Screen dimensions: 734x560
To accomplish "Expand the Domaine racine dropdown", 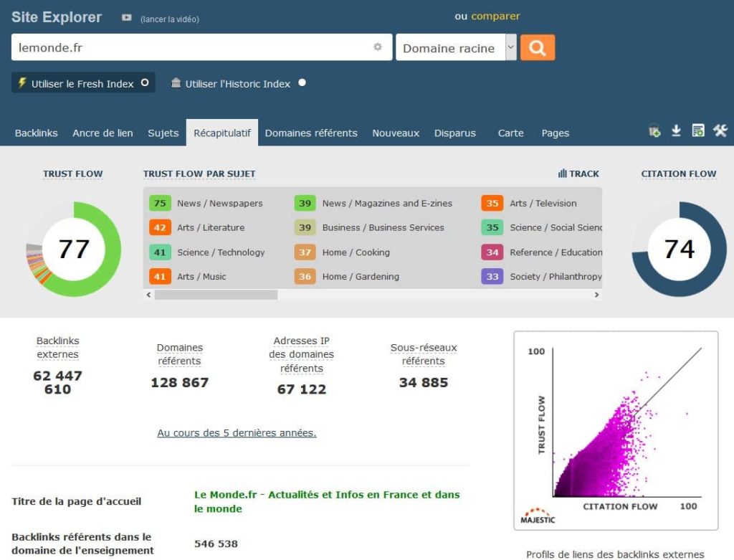I will point(510,48).
